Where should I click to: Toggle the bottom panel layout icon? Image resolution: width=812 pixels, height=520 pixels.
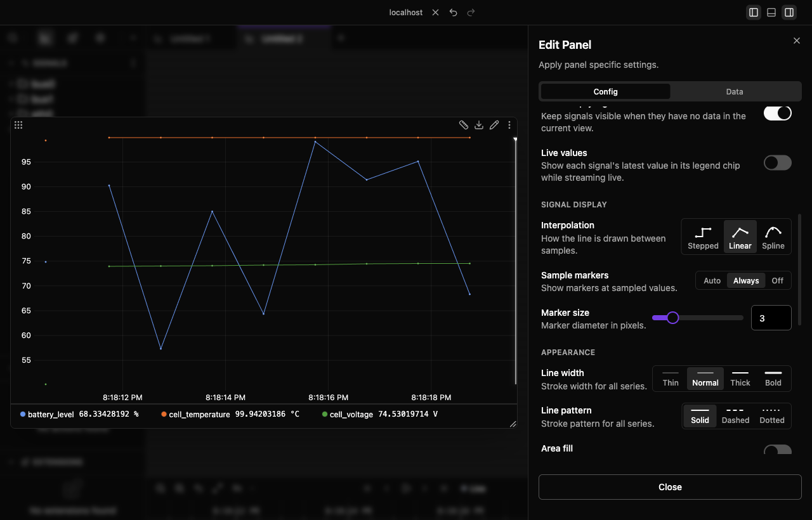pos(771,13)
